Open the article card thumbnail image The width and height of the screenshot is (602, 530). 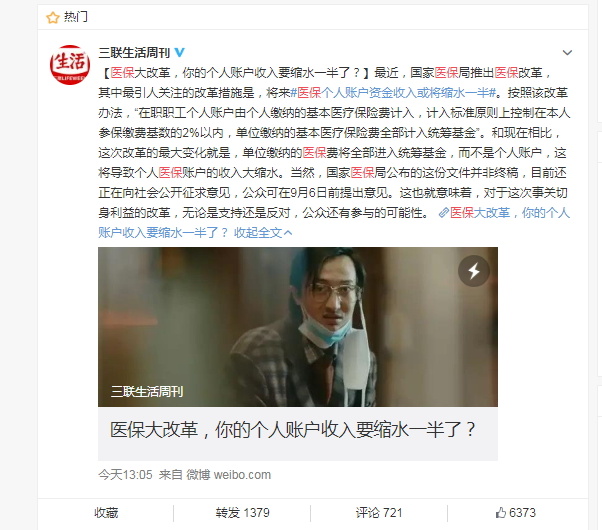pyautogui.click(x=298, y=327)
